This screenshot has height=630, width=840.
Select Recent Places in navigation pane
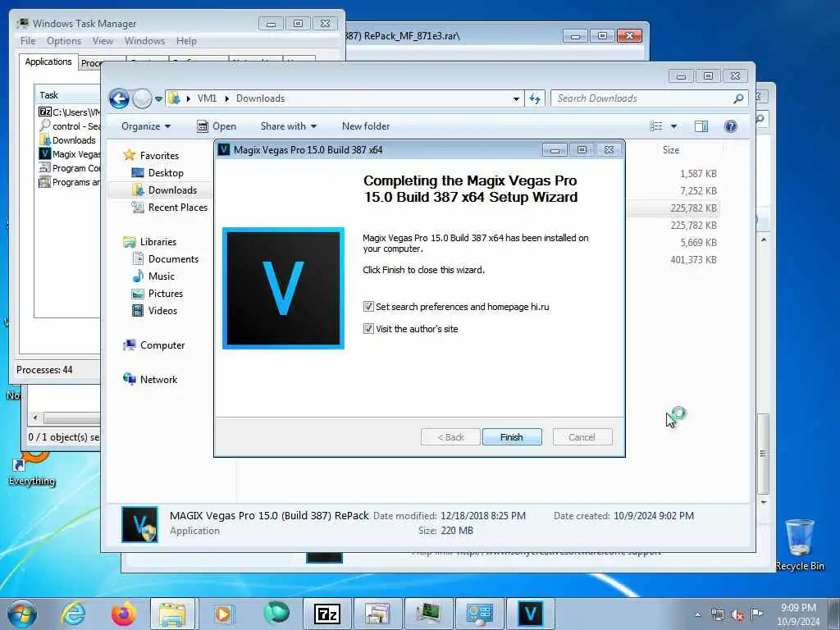177,208
